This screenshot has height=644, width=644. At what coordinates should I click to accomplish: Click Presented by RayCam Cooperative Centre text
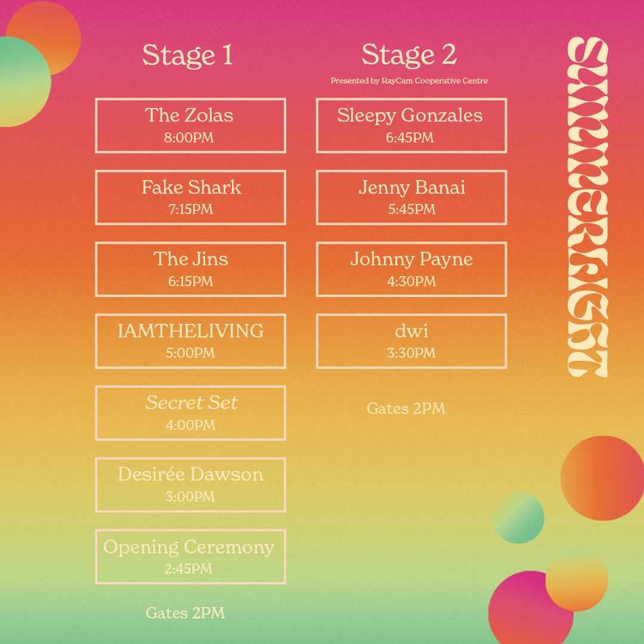[409, 81]
